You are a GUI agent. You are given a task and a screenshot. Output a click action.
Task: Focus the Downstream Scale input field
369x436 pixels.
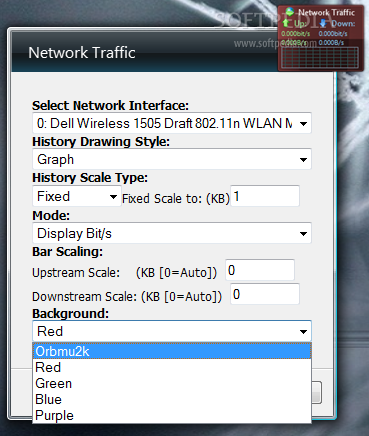[265, 294]
